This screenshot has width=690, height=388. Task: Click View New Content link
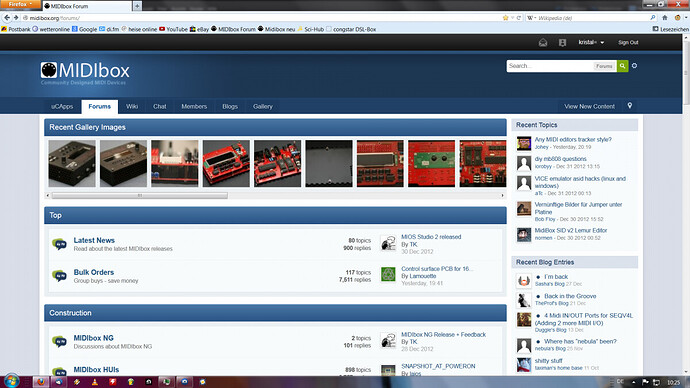pyautogui.click(x=589, y=106)
